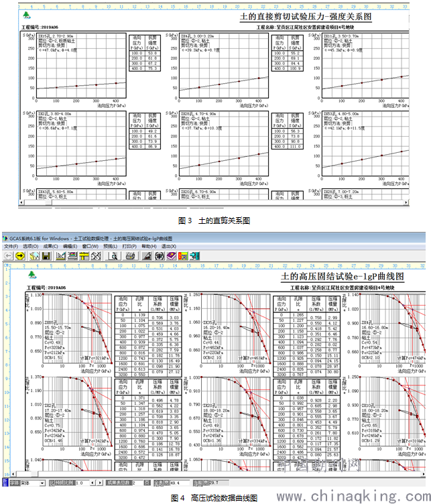431x504 pixels.
Task: Click the ZK28孔 4.70-4.90m shear chart
Action: click(223, 144)
